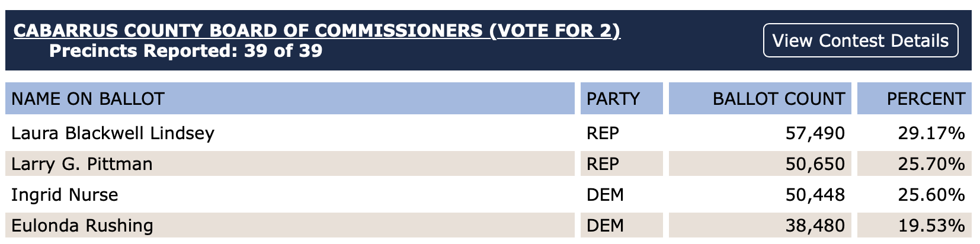Click the 29.17% percent value
980x244 pixels.
tap(931, 133)
